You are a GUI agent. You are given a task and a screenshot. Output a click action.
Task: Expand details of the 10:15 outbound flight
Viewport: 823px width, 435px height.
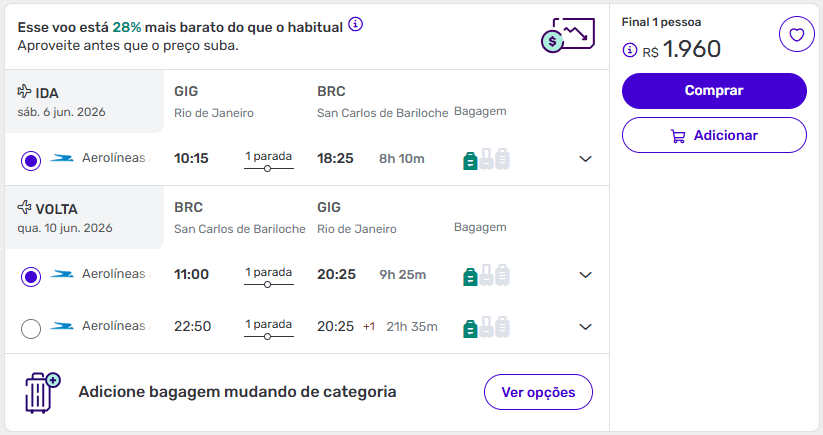click(586, 159)
